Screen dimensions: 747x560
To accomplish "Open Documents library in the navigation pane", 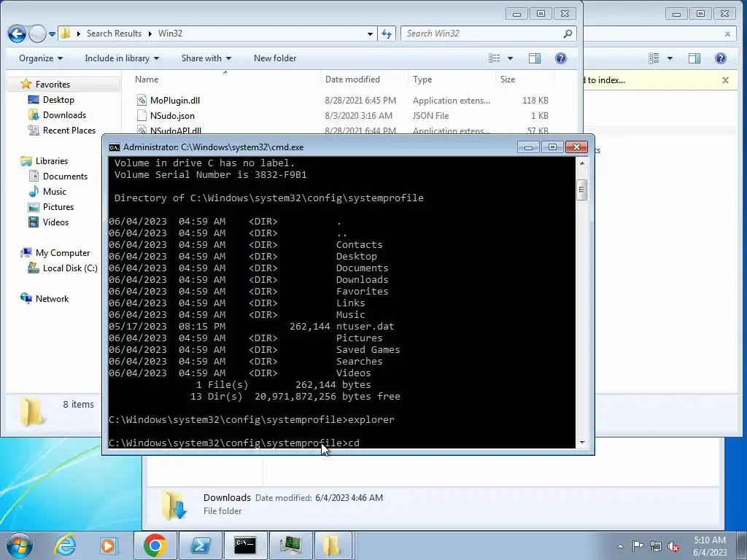I will click(65, 176).
